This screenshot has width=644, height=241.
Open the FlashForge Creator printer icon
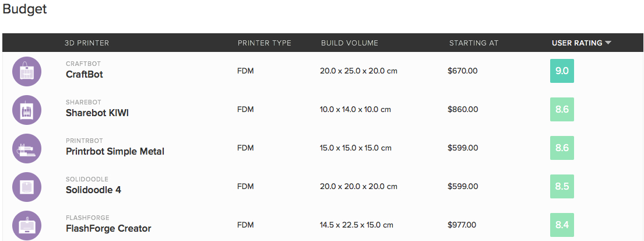point(27,225)
